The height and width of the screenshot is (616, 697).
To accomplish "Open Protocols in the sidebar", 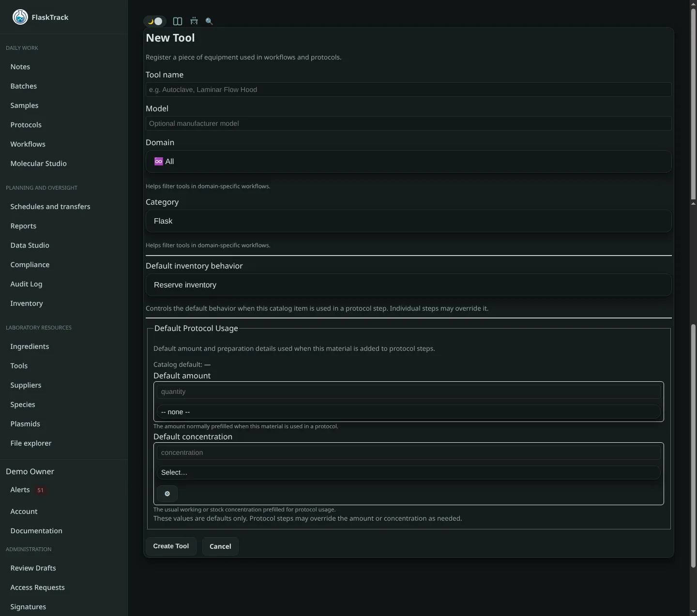I will (x=26, y=125).
